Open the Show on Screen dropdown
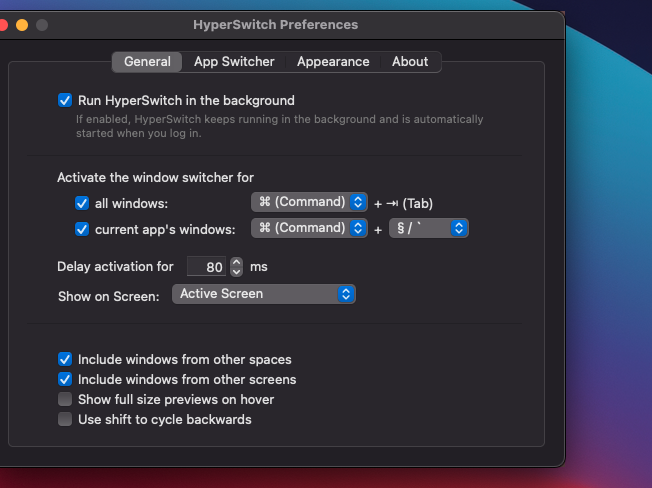Image resolution: width=652 pixels, height=488 pixels. (264, 294)
